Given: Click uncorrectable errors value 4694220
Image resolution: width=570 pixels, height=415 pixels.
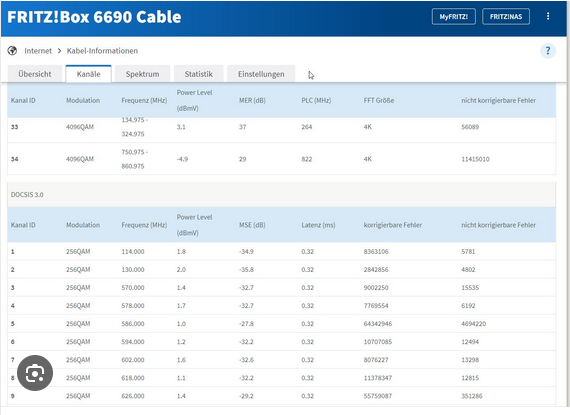Looking at the screenshot, I should click(474, 324).
